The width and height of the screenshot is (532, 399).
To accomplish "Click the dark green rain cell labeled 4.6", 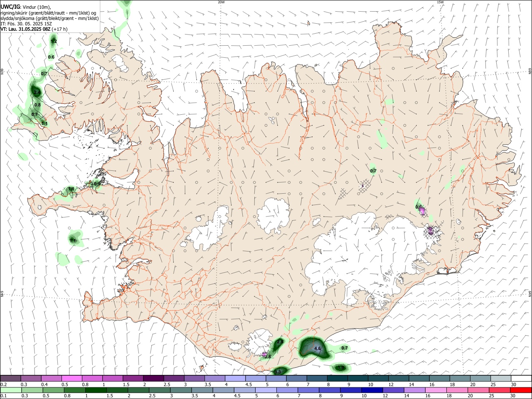I will point(315,348).
